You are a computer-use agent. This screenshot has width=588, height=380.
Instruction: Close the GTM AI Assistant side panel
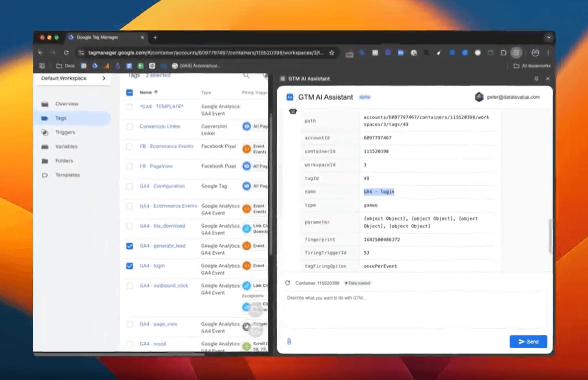[x=548, y=79]
